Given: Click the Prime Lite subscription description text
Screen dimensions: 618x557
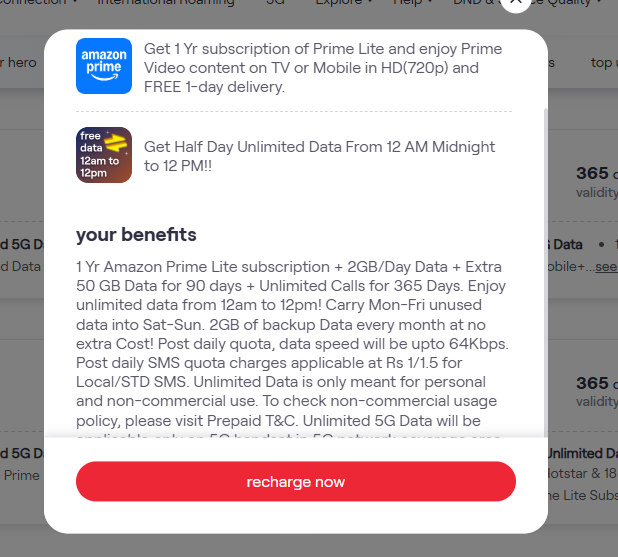Looking at the screenshot, I should (x=323, y=68).
